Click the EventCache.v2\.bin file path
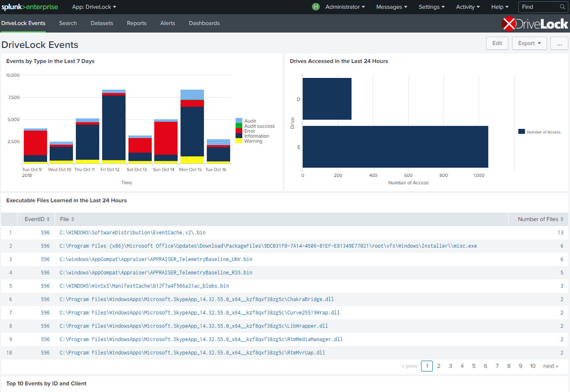The width and height of the screenshot is (570, 392). click(132, 233)
